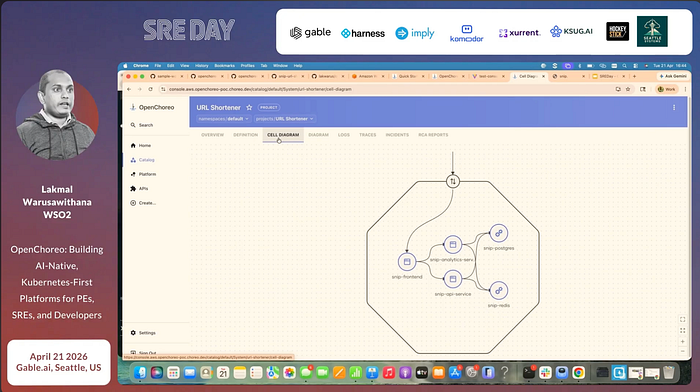Click the Ask Gemini button

point(674,76)
